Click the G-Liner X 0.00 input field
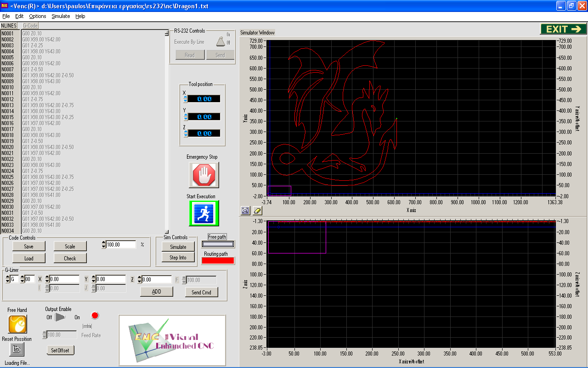 (64, 279)
